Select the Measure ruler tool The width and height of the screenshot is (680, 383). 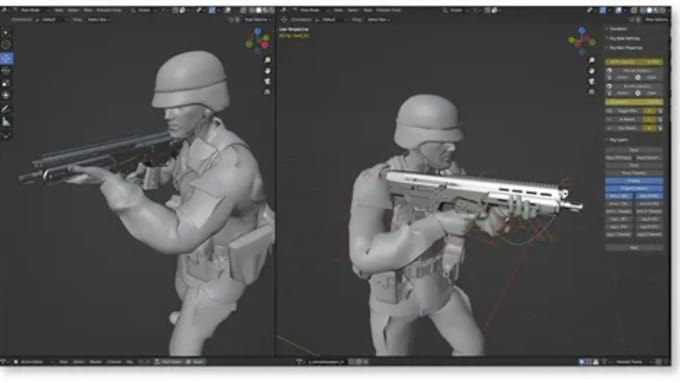[x=6, y=121]
